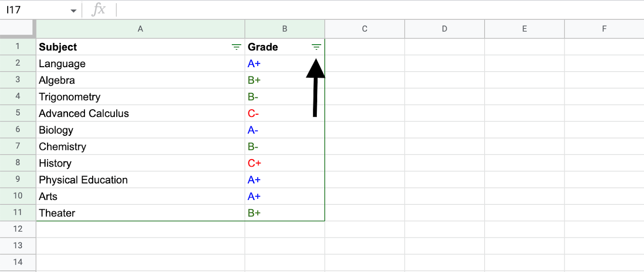Select column D header
Viewport: 644px width, 272px height.
pyautogui.click(x=444, y=29)
